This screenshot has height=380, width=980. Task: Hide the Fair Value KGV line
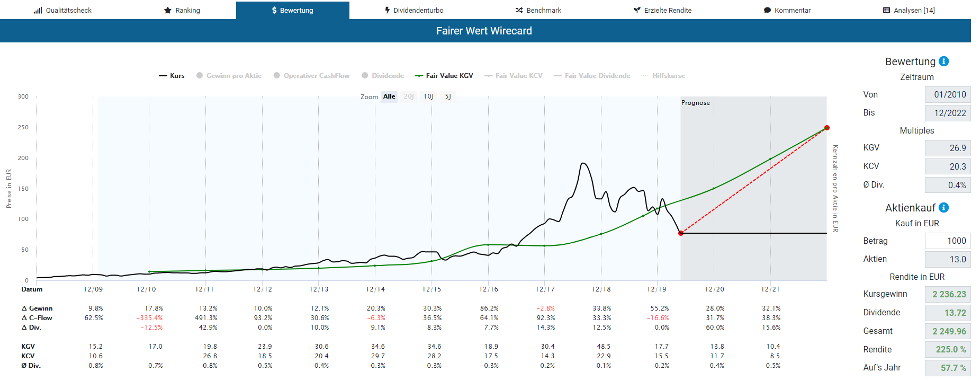[444, 76]
